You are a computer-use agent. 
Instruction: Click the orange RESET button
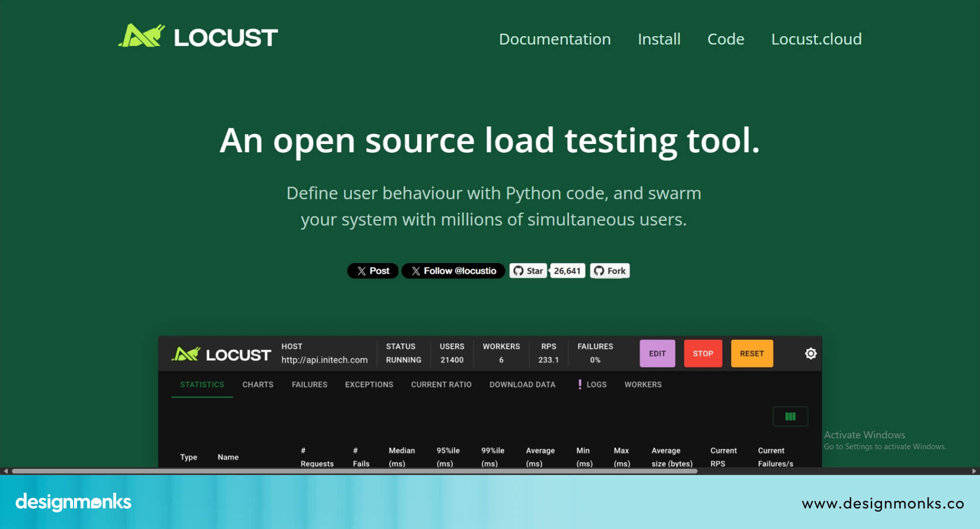752,354
